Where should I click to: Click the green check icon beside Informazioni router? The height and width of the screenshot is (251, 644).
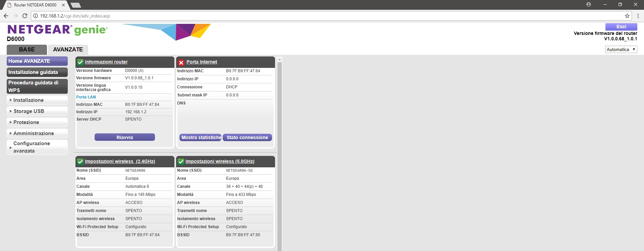point(80,62)
